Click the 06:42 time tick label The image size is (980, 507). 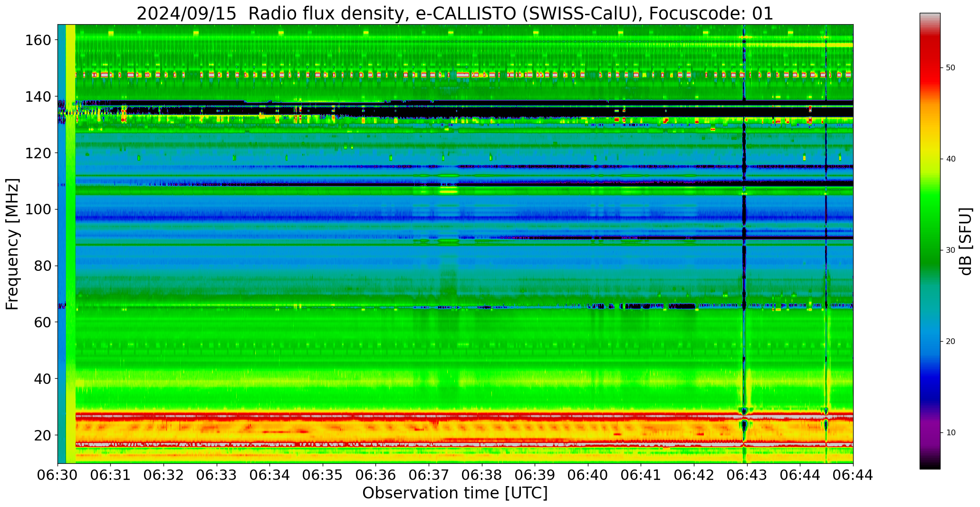pos(694,475)
